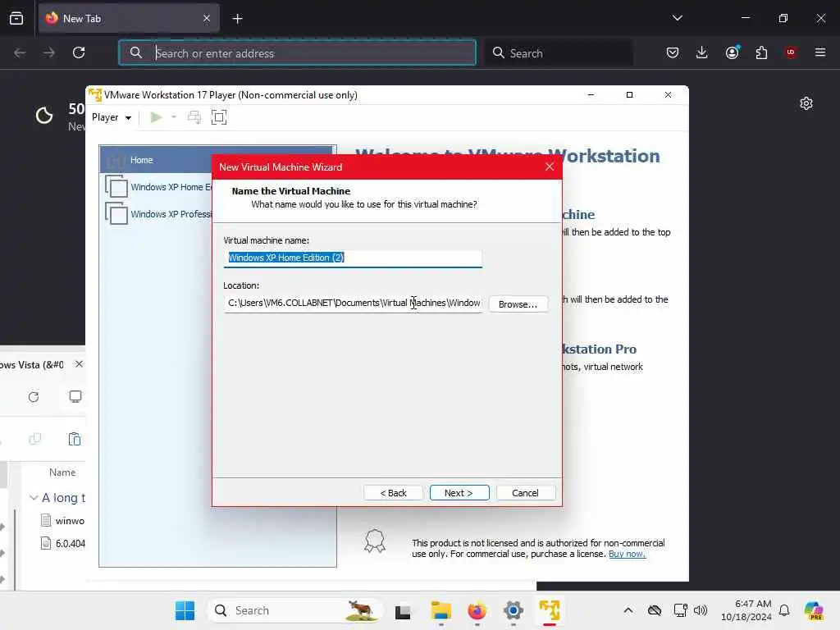
Task: Focus the Firefox address bar
Action: 297,53
